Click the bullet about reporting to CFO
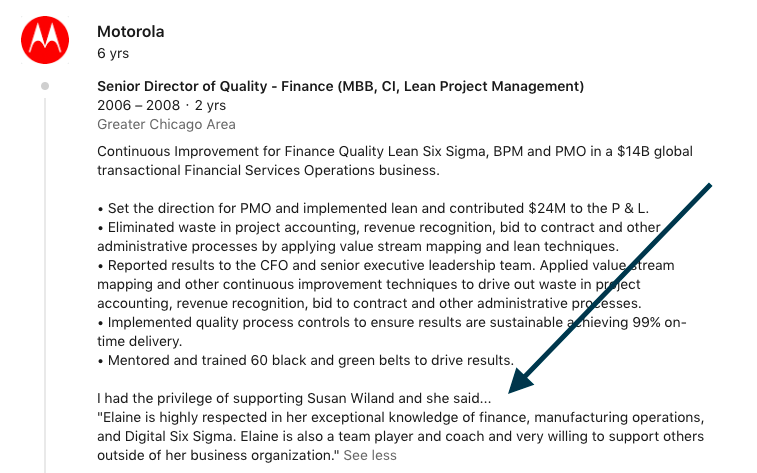This screenshot has width=757, height=473. 386,284
